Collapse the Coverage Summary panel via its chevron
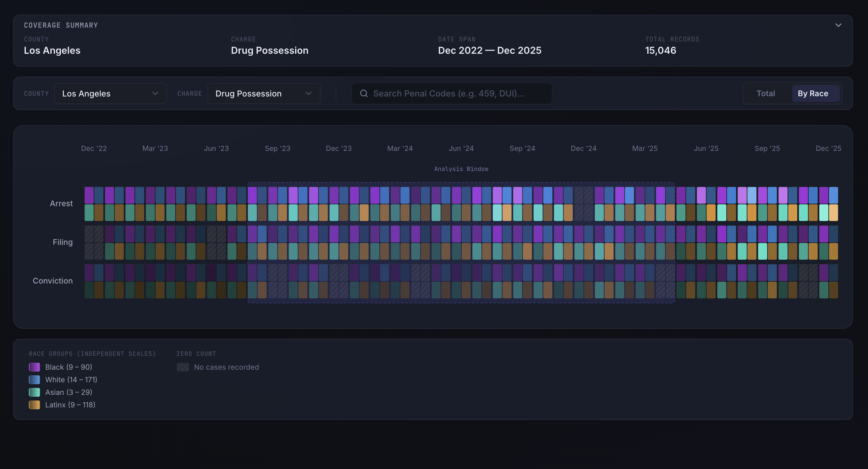 (838, 25)
